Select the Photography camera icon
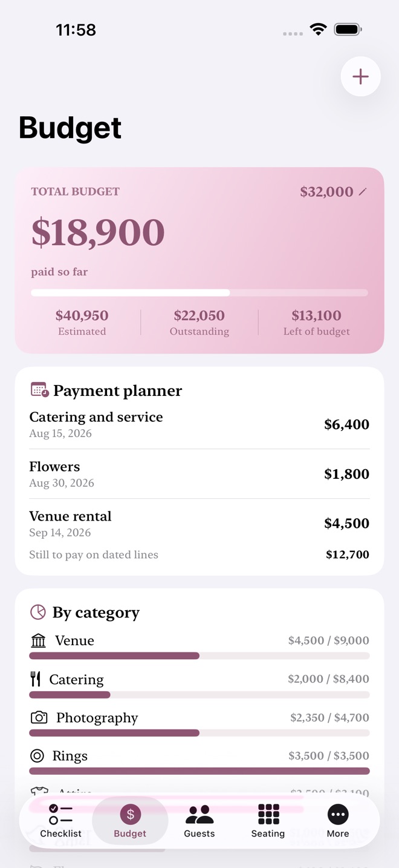399x868 pixels. 39,717
